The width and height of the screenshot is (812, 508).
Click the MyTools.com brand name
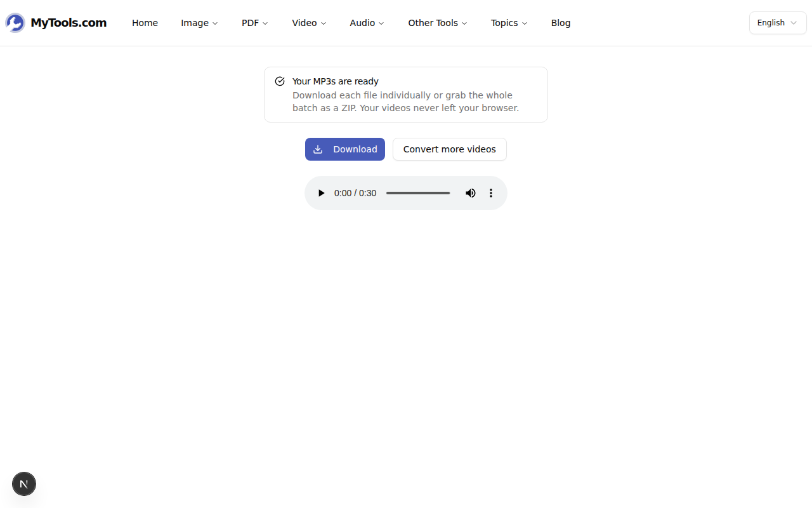point(69,23)
